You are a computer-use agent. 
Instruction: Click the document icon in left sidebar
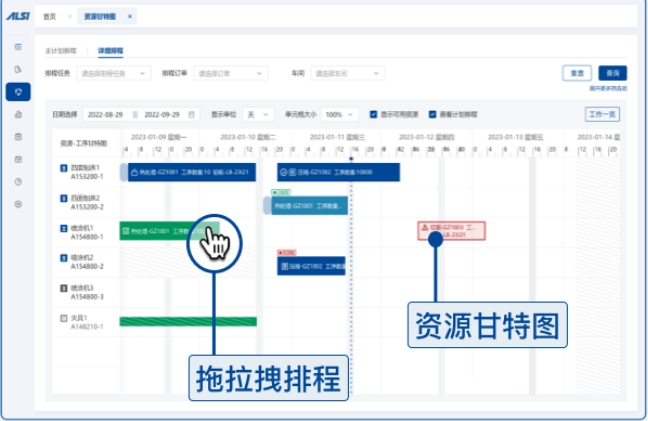(18, 69)
